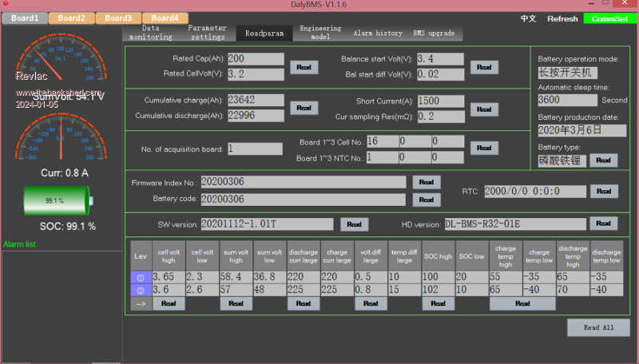Screen dimensions: 639x364
Task: Click Read next to HD version
Action: pos(603,224)
